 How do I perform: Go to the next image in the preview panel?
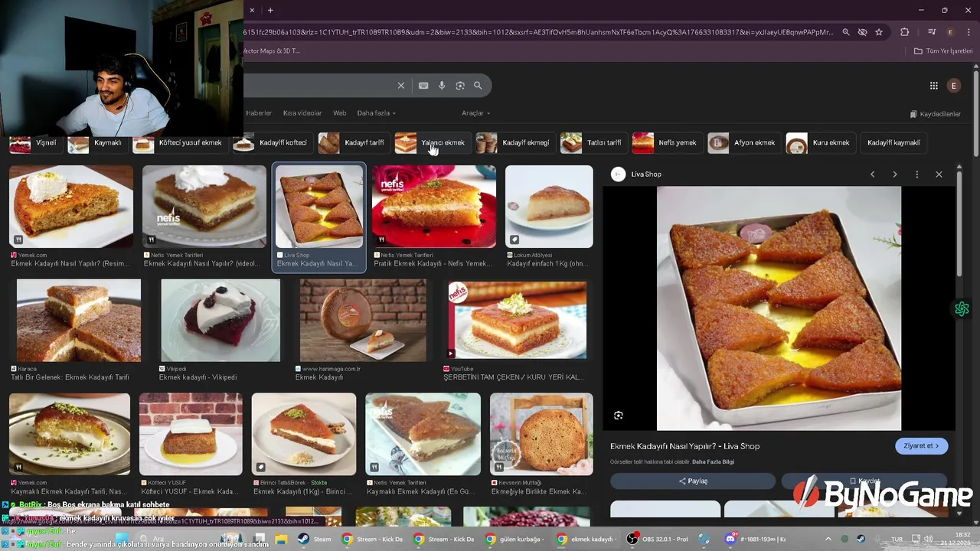(894, 174)
